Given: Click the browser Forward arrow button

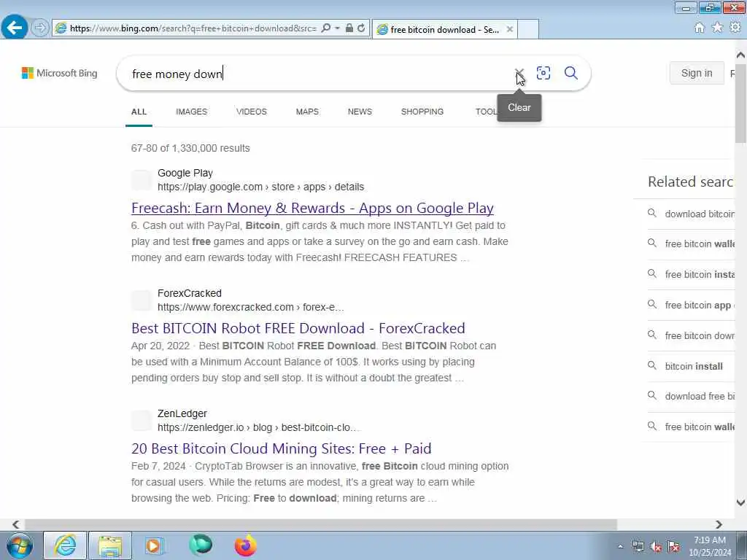Looking at the screenshot, I should [x=41, y=28].
